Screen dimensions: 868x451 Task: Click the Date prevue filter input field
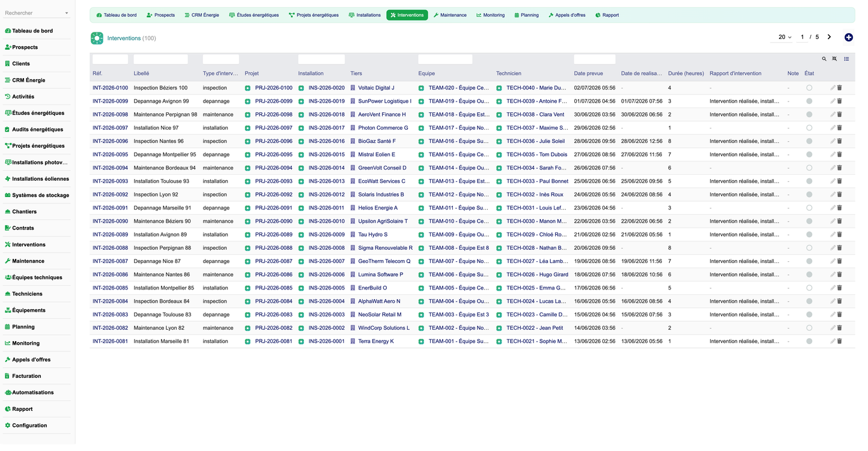[595, 59]
